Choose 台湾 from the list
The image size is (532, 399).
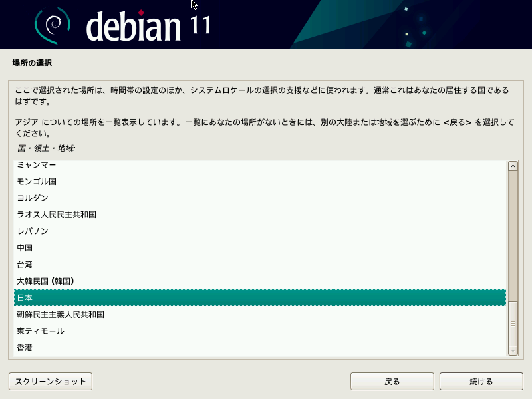260,264
